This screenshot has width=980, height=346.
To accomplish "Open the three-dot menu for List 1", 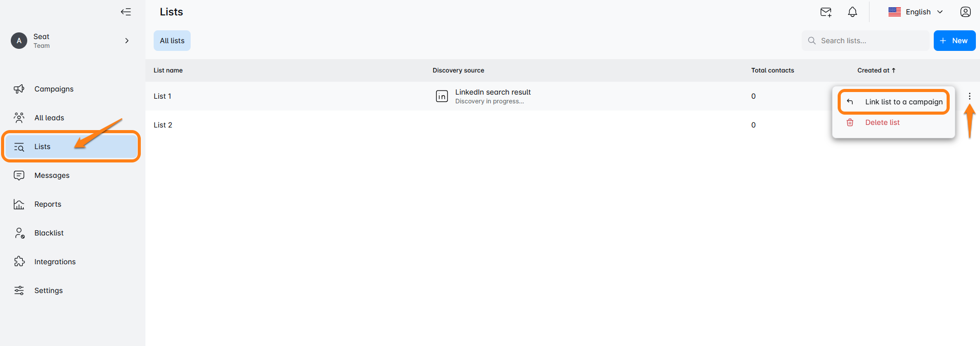I will point(969,96).
